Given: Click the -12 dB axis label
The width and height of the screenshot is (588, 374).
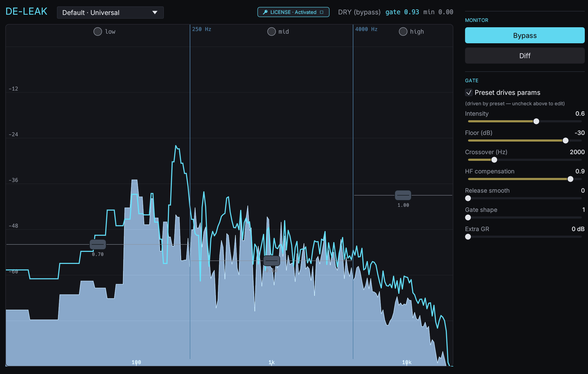Looking at the screenshot, I should click(13, 89).
